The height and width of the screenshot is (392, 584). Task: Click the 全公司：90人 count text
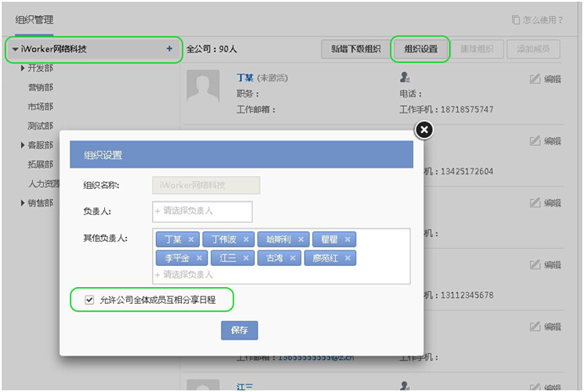coord(212,49)
